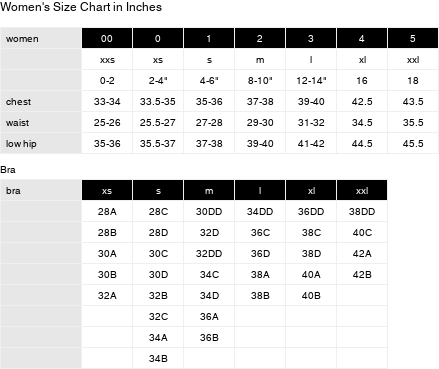Click the 34B bra size cell

(x=158, y=359)
